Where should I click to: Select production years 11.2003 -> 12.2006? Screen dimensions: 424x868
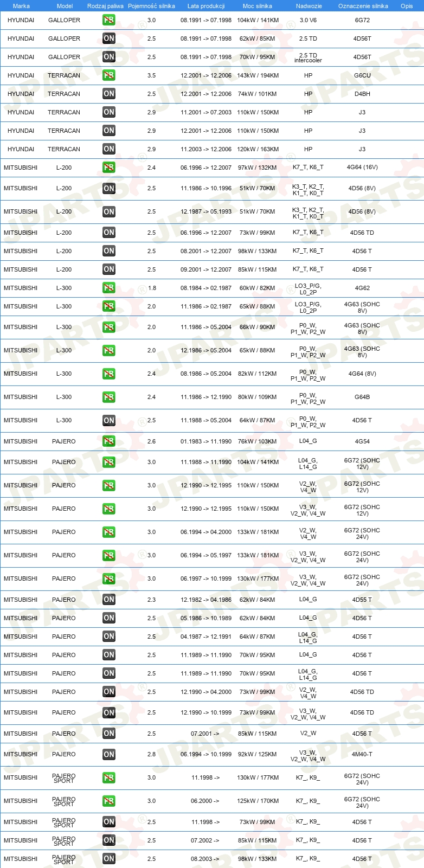tap(206, 149)
